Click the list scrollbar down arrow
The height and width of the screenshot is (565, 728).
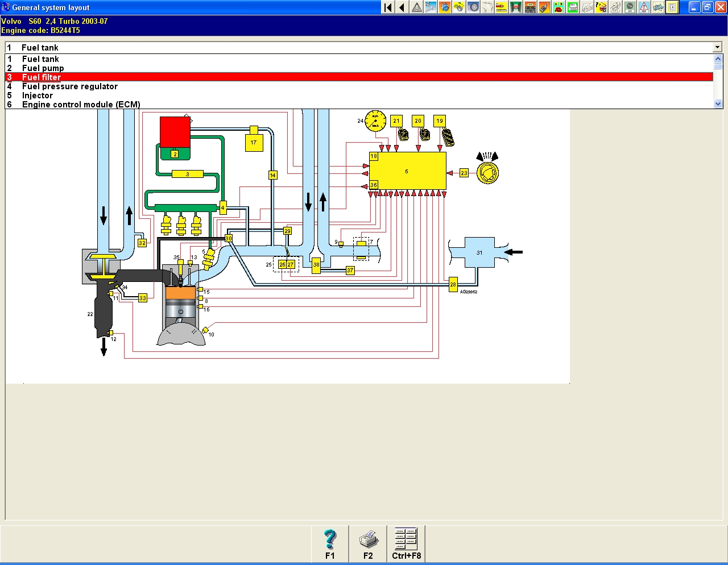718,104
